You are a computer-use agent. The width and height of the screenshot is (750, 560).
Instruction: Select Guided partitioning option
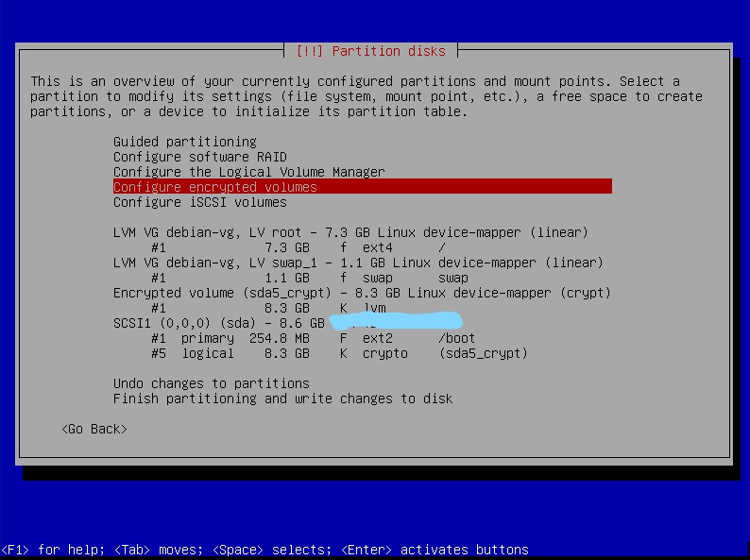pyautogui.click(x=184, y=142)
